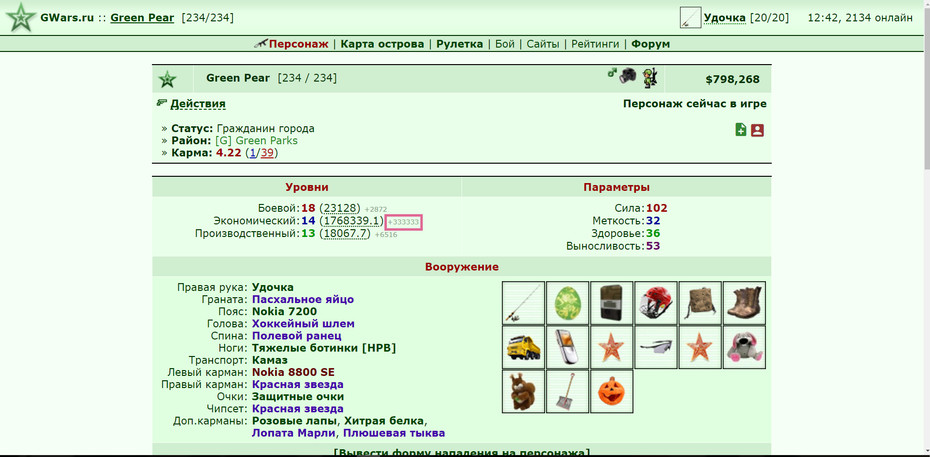Go to Рулетка in the navigation

460,44
